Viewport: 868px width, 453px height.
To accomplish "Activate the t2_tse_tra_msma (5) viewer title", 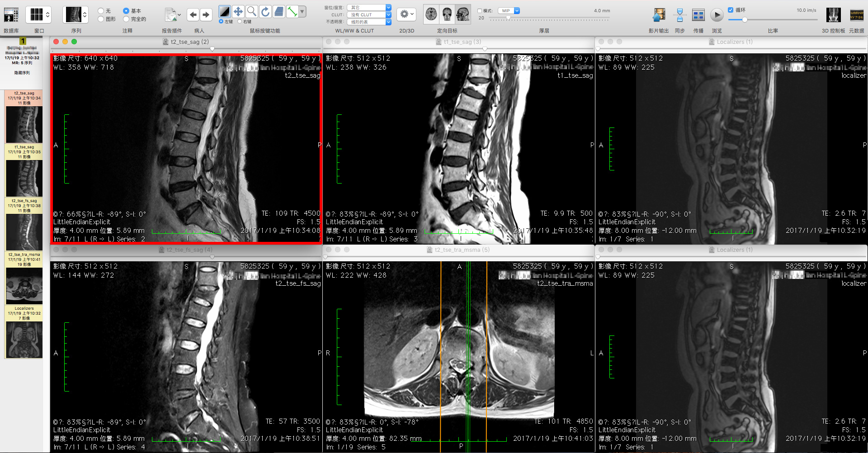I will click(x=462, y=250).
